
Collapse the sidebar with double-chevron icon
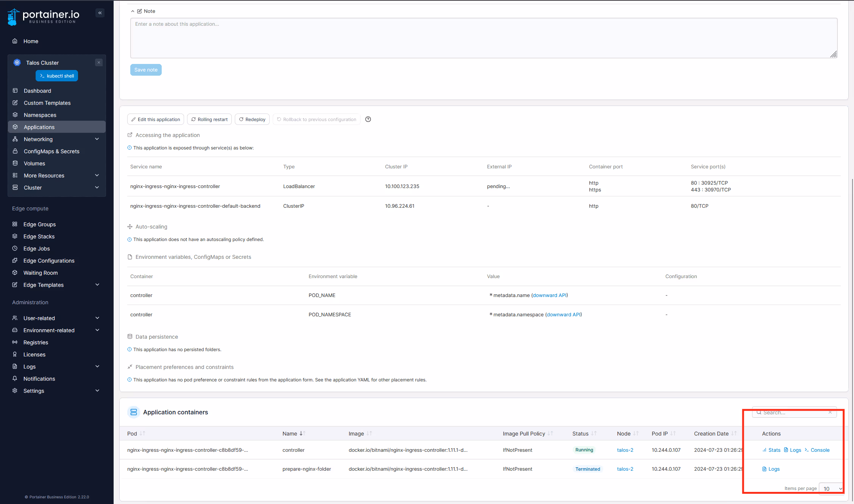[100, 13]
